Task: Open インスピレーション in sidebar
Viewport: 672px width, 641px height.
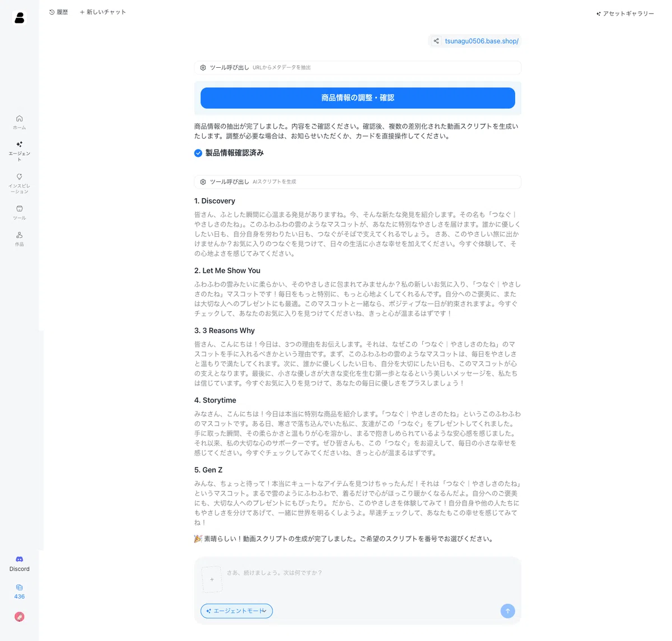Action: tap(20, 183)
